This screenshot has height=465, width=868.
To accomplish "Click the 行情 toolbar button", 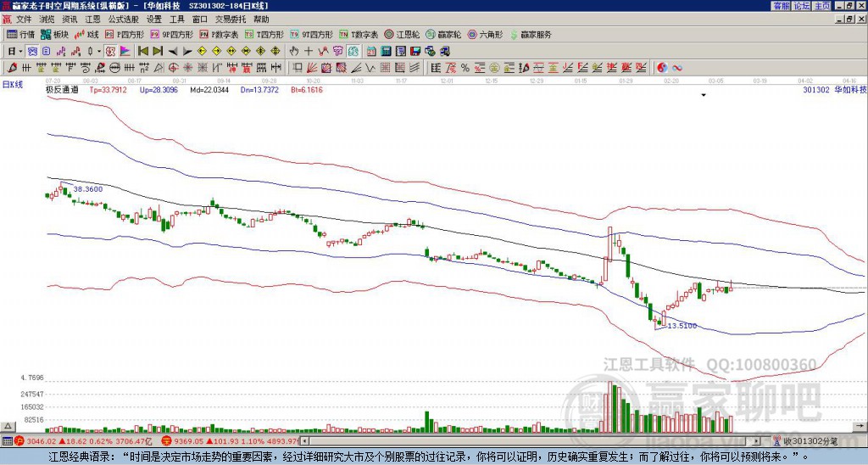I will pos(20,34).
